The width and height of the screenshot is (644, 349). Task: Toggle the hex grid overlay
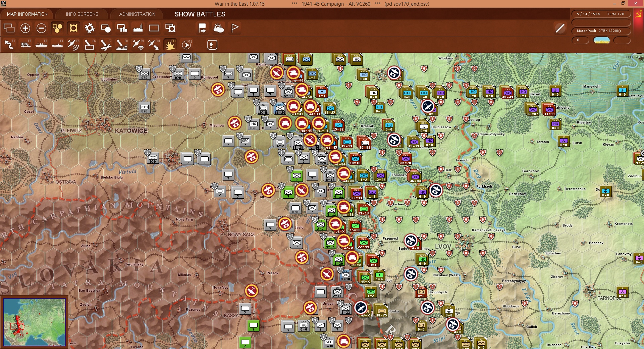click(x=57, y=28)
